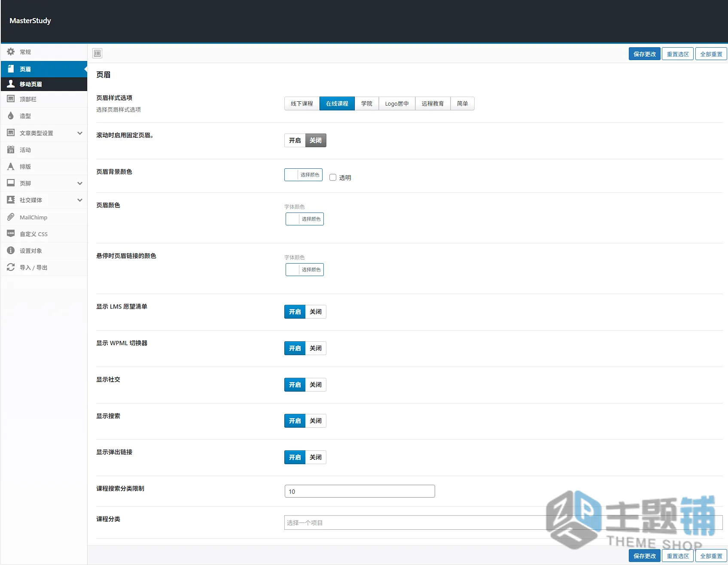
Task: Open the 顶部栏 settings section
Action: [44, 99]
